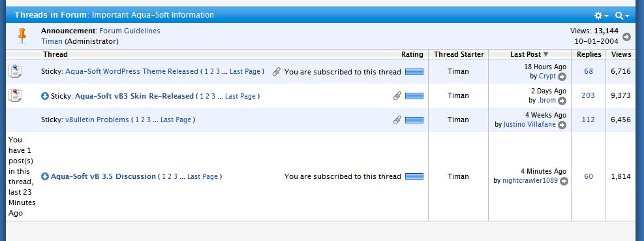The width and height of the screenshot is (644, 241).
Task: Click '18 Hours Ago' last post time
Action: 545,67
